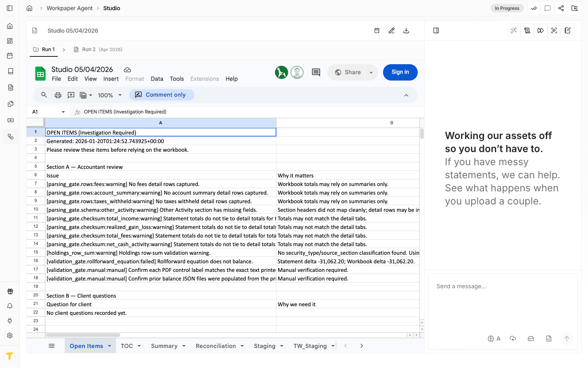Select the Run 2 tab

coord(98,49)
